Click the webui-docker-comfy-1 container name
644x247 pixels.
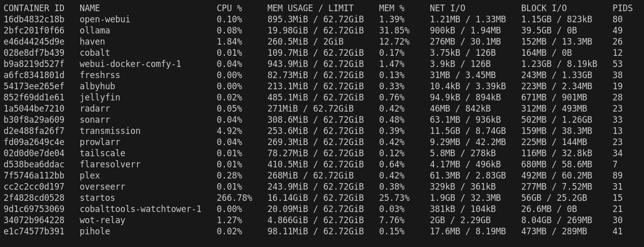(130, 64)
